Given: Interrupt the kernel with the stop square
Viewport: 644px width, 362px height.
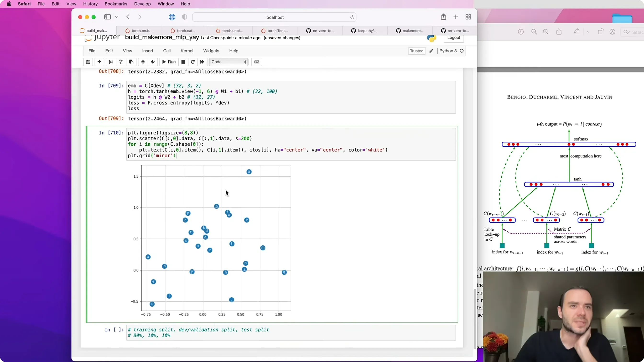Looking at the screenshot, I should pyautogui.click(x=183, y=62).
